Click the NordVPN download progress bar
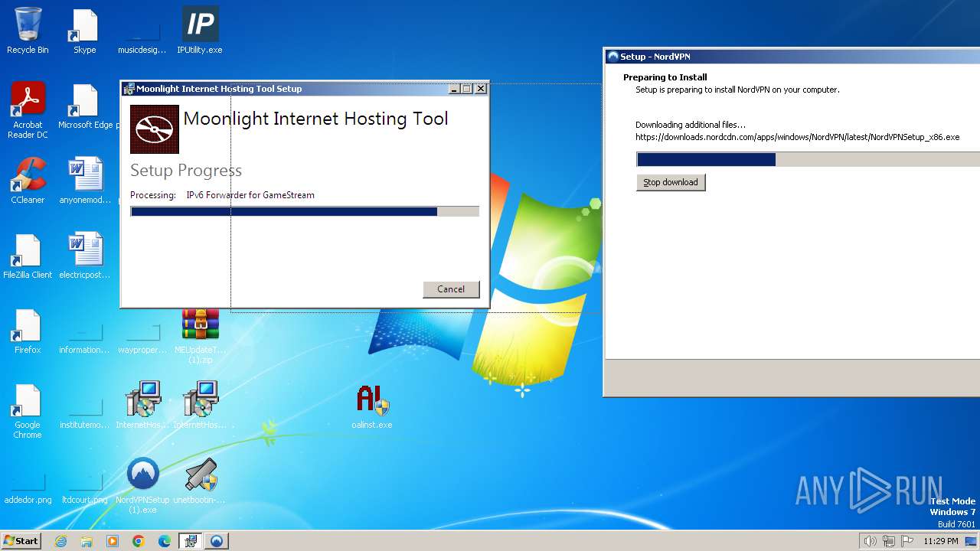Image resolution: width=980 pixels, height=551 pixels. [x=808, y=159]
